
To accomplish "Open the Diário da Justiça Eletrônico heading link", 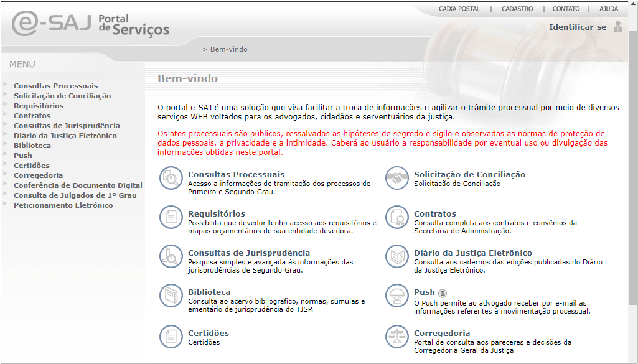I will [x=473, y=253].
